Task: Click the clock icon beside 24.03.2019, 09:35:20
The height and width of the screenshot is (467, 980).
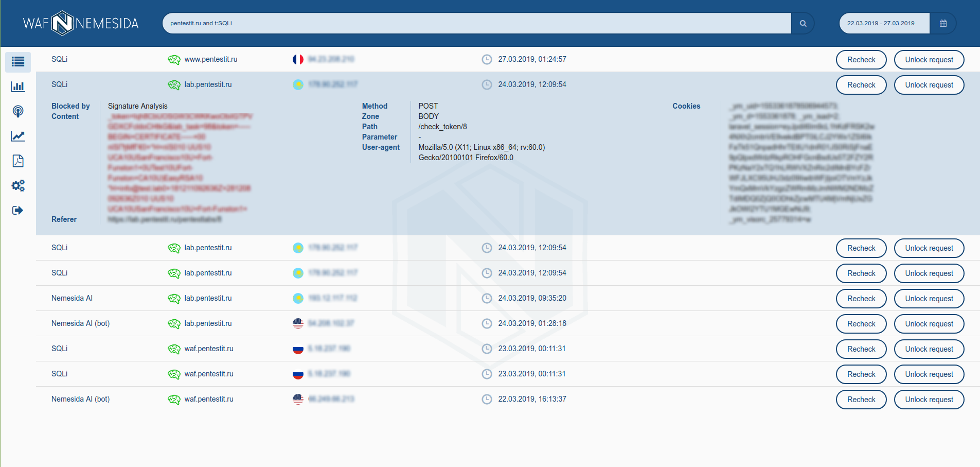Action: pos(487,298)
